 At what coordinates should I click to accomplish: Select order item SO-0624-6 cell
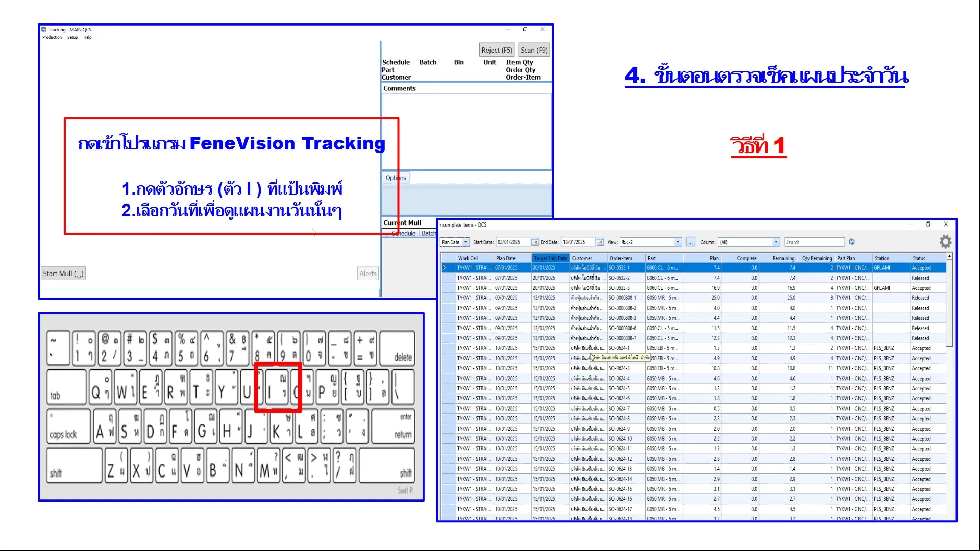tap(626, 398)
